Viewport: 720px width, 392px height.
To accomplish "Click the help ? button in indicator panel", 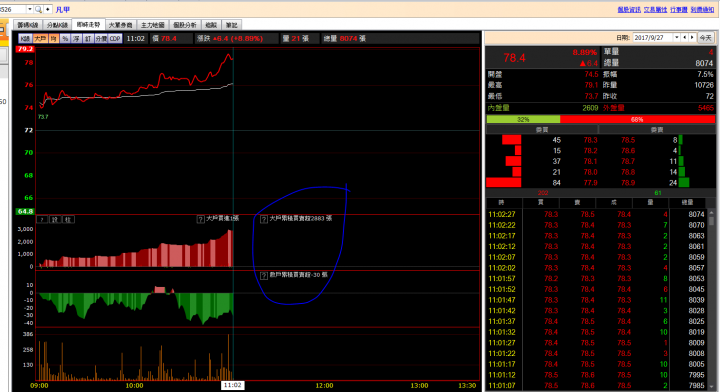I will pyautogui.click(x=42, y=219).
